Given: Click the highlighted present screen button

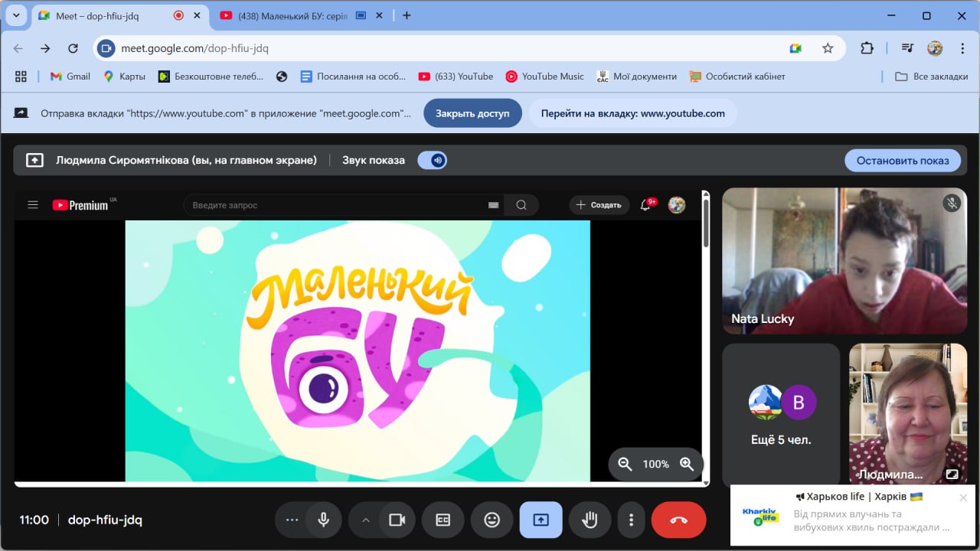Looking at the screenshot, I should click(x=541, y=520).
